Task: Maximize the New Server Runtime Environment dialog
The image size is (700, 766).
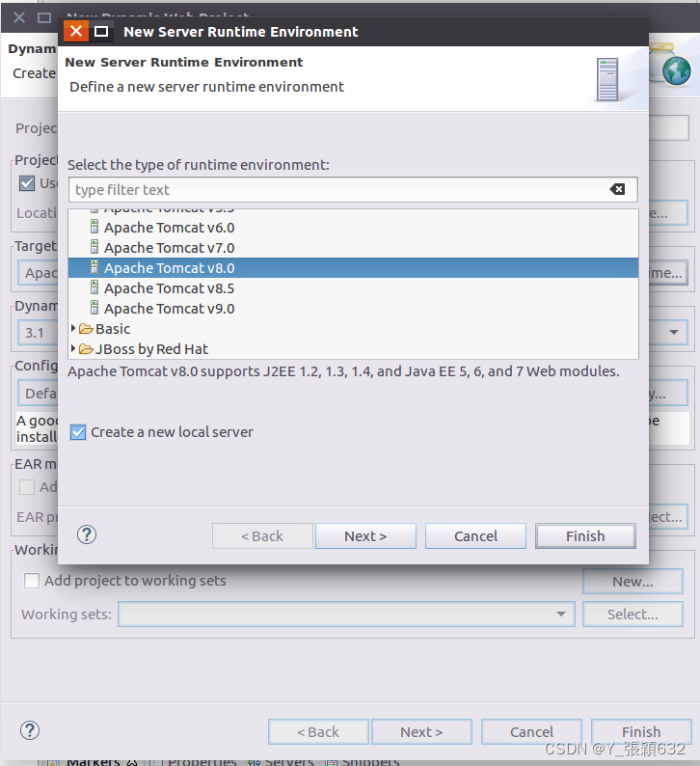Action: click(x=101, y=32)
